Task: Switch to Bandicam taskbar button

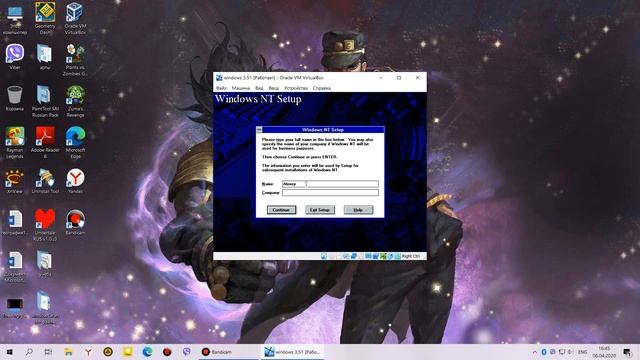Action: point(229,352)
